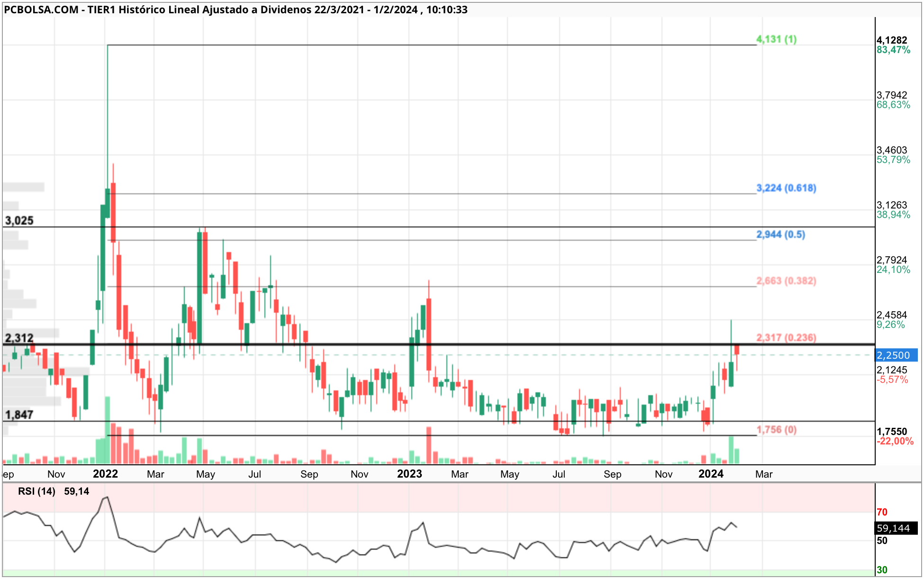Click the Nov label before 2022
Screen dimensions: 924x579
click(56, 474)
